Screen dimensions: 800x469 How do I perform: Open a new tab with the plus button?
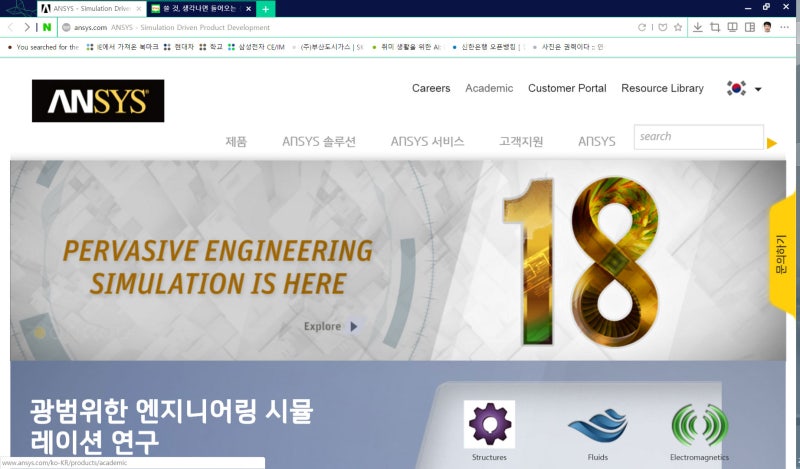point(265,9)
